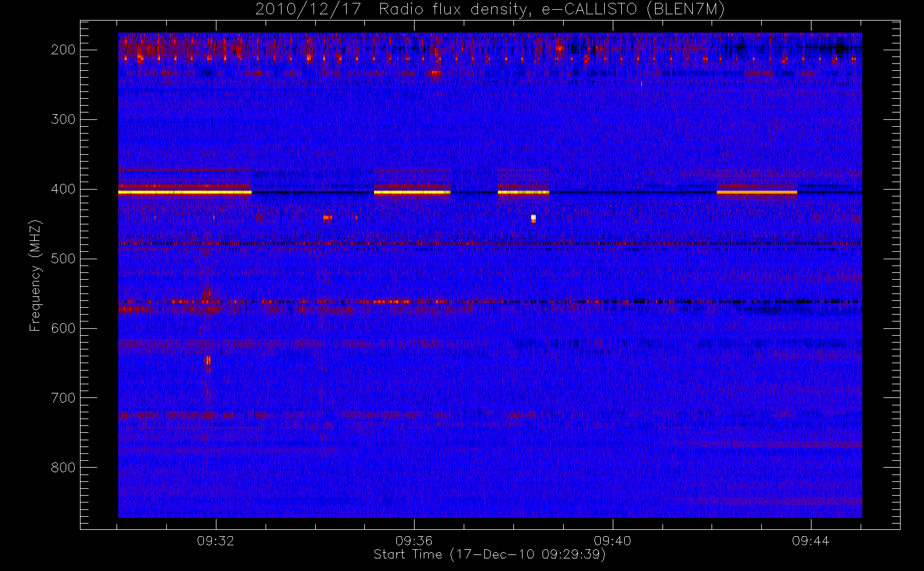
Task: Click the "Start Time (17-Dec-10 09:29:39)" label
Action: pos(489,554)
